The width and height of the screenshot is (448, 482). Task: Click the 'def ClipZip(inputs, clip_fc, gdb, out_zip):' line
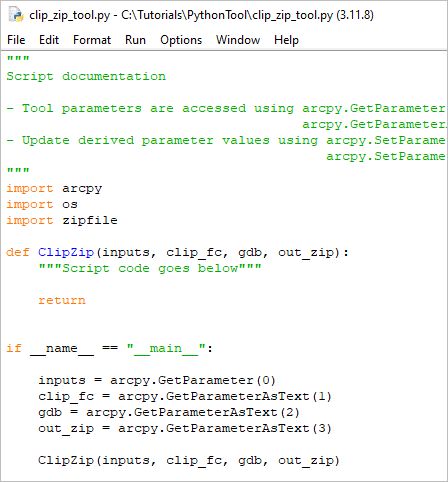[178, 253]
